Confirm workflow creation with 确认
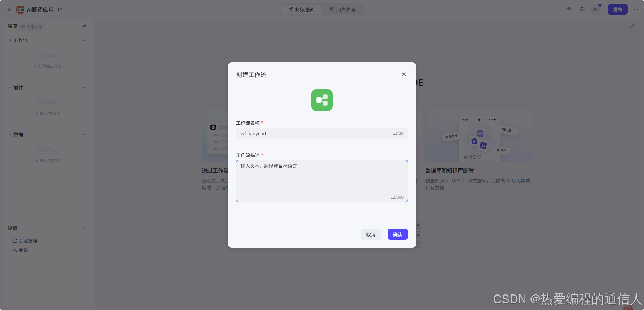The image size is (644, 310). [397, 234]
